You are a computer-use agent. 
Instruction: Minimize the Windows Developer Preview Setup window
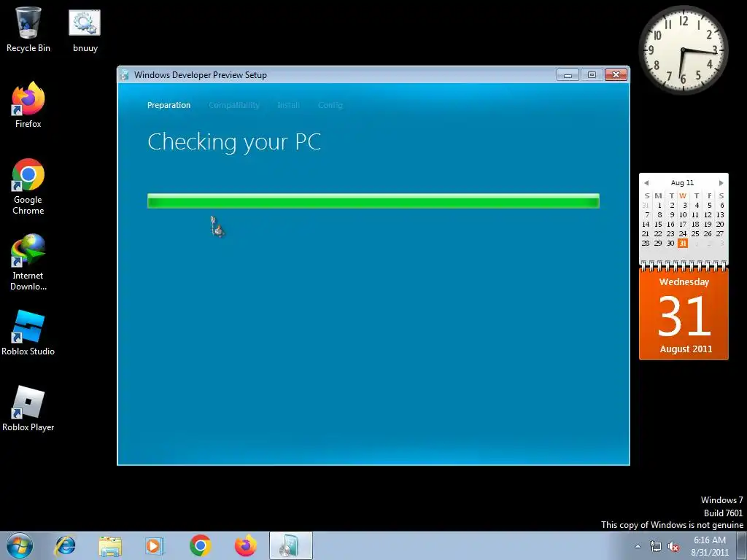[568, 75]
